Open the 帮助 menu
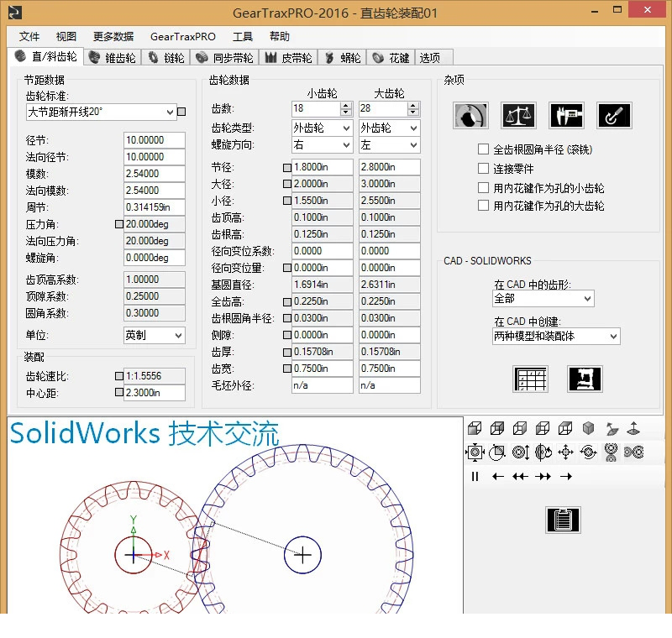Viewport: 672px width, 638px height. click(x=280, y=36)
